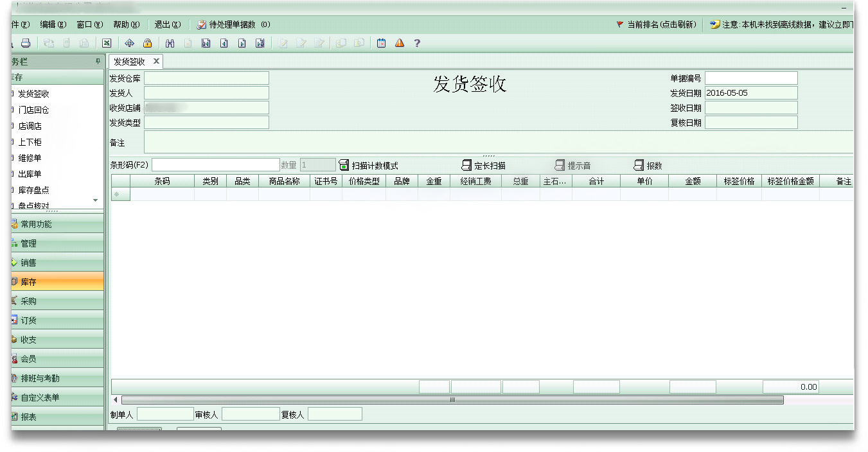Pin the sidebar with the pushpin icon
This screenshot has width=868, height=452.
pos(98,62)
